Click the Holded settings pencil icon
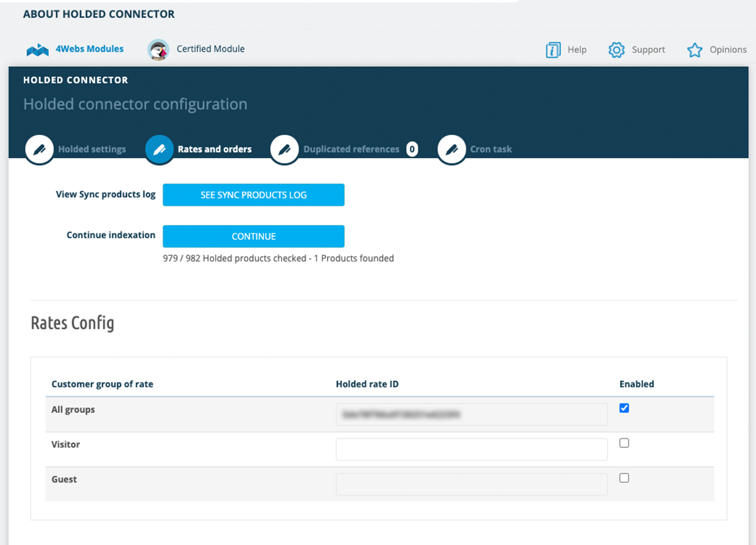Image resolution: width=756 pixels, height=545 pixels. click(x=39, y=150)
